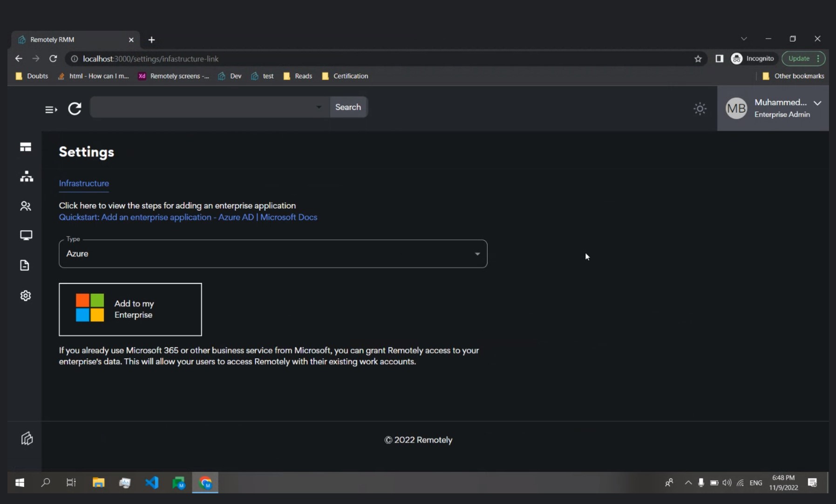Open the organization hierarchy sidebar icon
This screenshot has width=836, height=504.
click(27, 176)
